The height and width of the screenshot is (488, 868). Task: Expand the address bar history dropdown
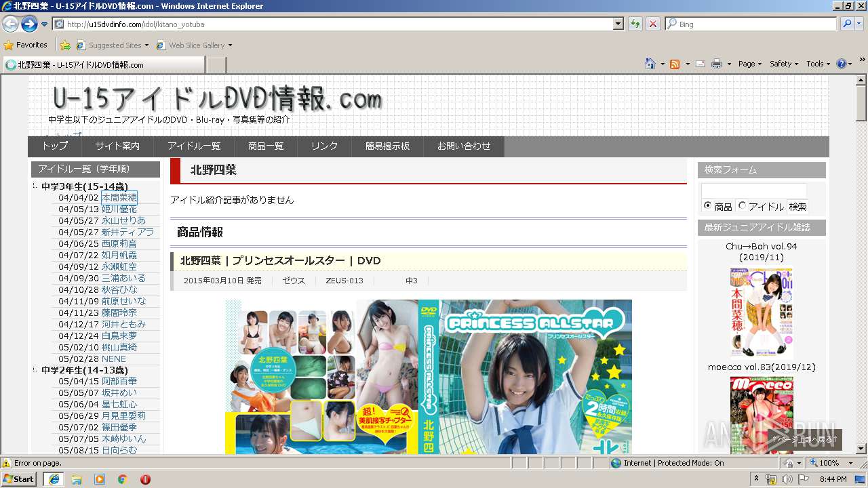click(618, 24)
